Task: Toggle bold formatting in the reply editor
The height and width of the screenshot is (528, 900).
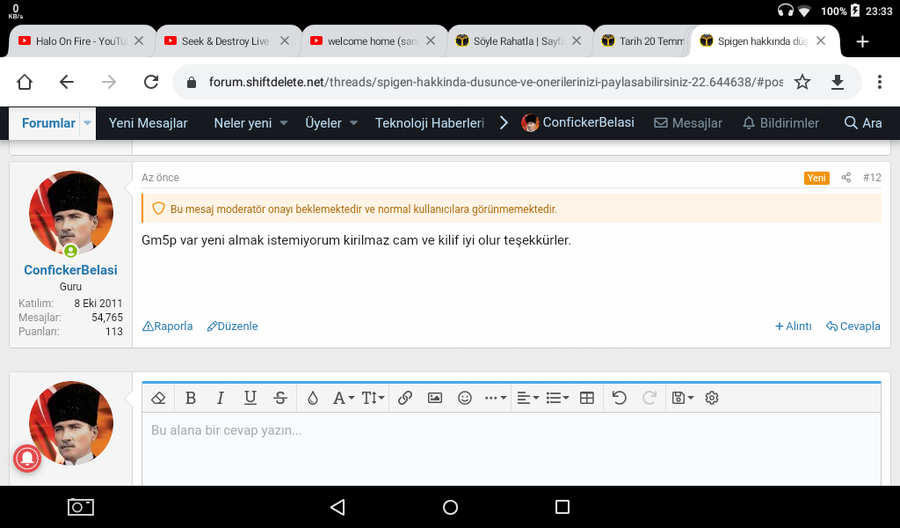Action: [x=190, y=398]
